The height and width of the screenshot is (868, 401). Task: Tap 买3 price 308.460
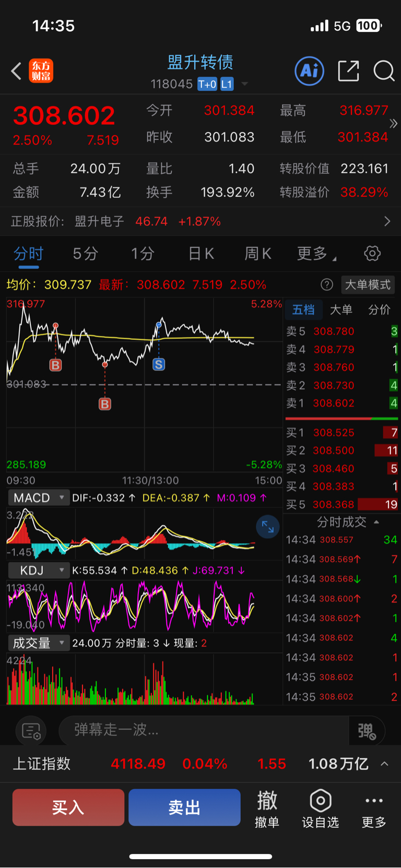(x=334, y=469)
